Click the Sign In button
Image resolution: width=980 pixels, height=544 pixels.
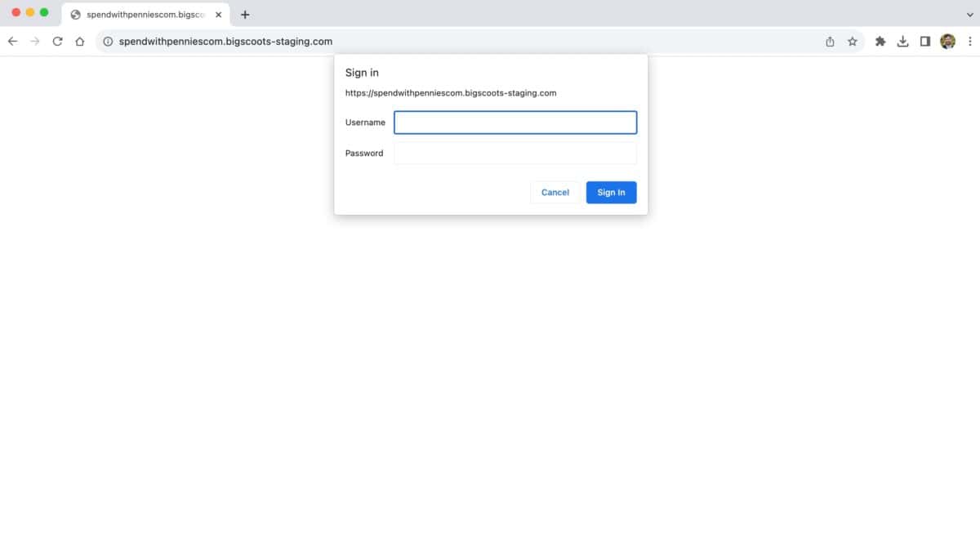611,193
